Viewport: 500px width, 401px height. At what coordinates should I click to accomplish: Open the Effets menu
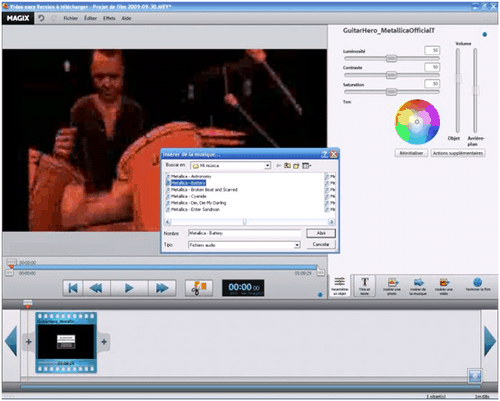pyautogui.click(x=109, y=18)
